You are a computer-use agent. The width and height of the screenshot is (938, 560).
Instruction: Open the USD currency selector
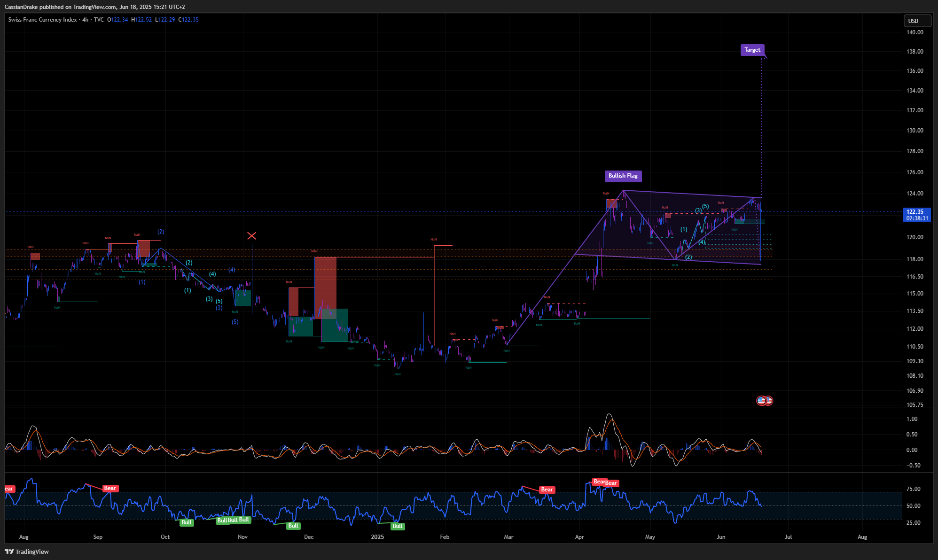click(x=917, y=21)
